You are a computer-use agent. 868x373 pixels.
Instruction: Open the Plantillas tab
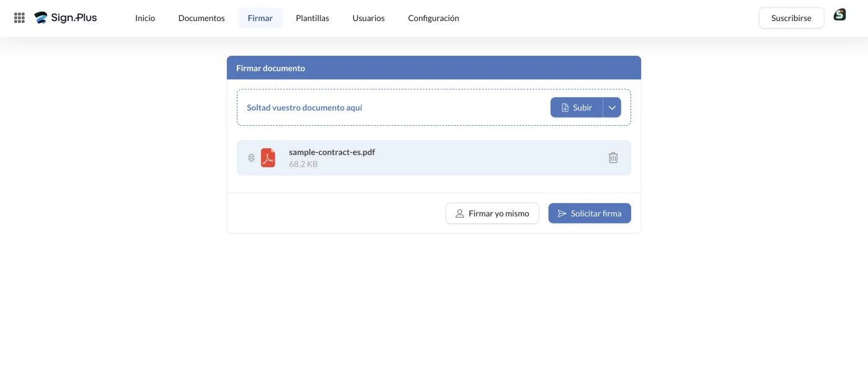[x=312, y=18]
